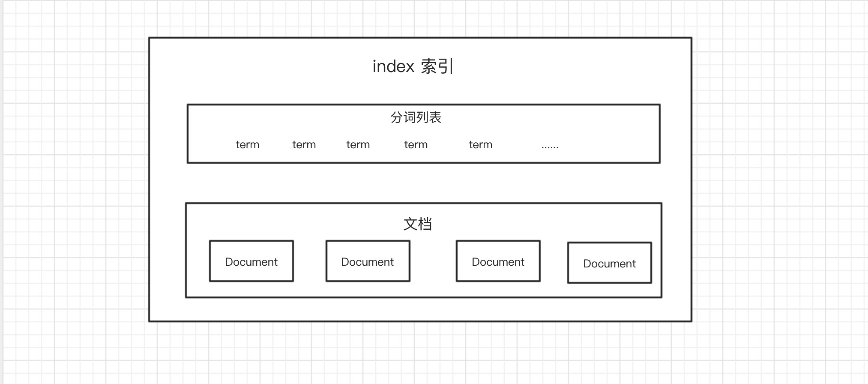868x384 pixels.
Task: Click the bottom border of 文档 container
Action: pyautogui.click(x=423, y=297)
